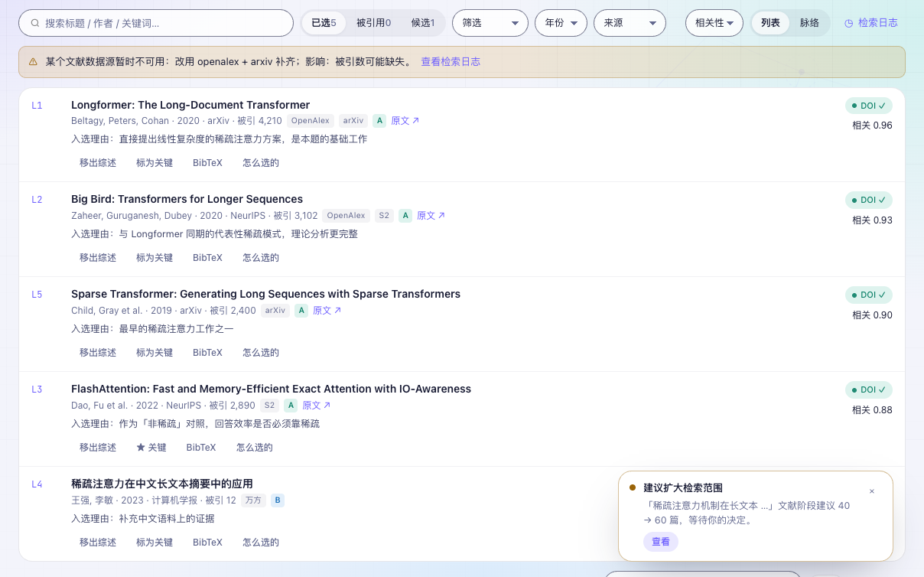Switch to 脉络 view

(x=809, y=23)
